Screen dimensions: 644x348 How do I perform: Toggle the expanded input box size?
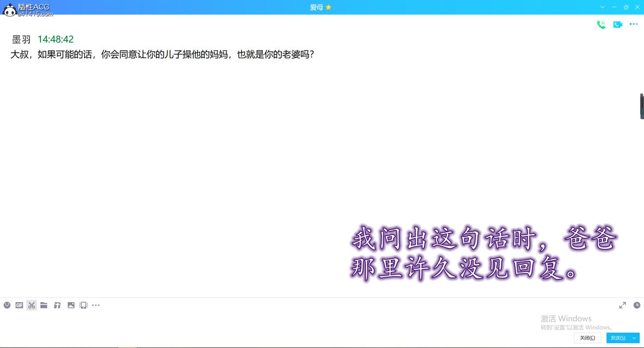point(623,305)
